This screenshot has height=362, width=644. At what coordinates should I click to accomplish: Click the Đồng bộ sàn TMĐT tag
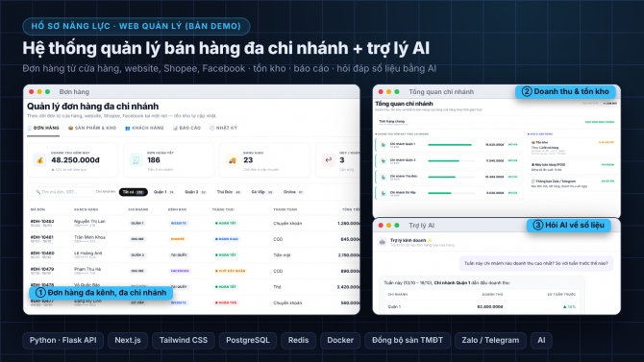pyautogui.click(x=408, y=340)
